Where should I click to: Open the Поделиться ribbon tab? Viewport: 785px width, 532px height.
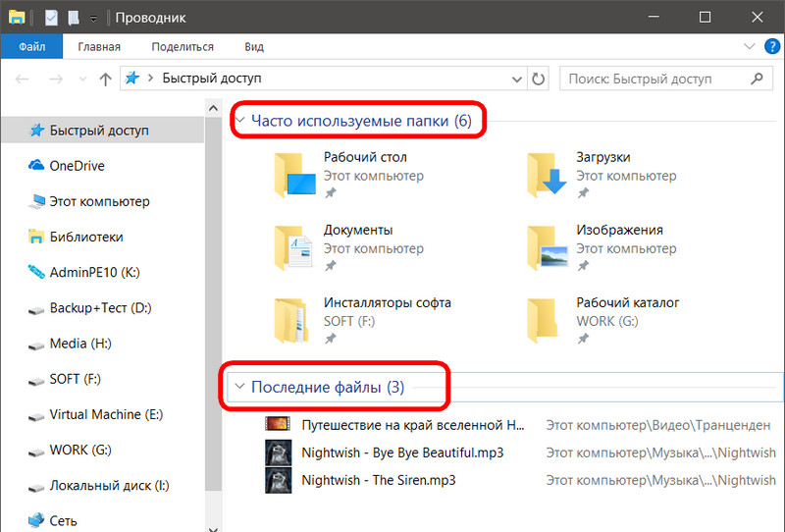183,46
